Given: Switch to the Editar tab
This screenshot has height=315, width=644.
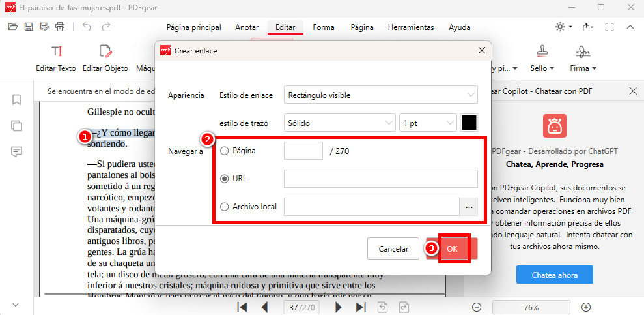Looking at the screenshot, I should [285, 27].
